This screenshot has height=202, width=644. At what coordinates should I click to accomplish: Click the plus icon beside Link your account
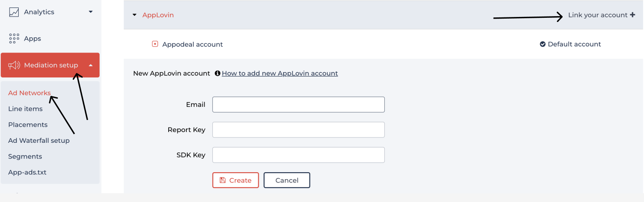point(632,15)
